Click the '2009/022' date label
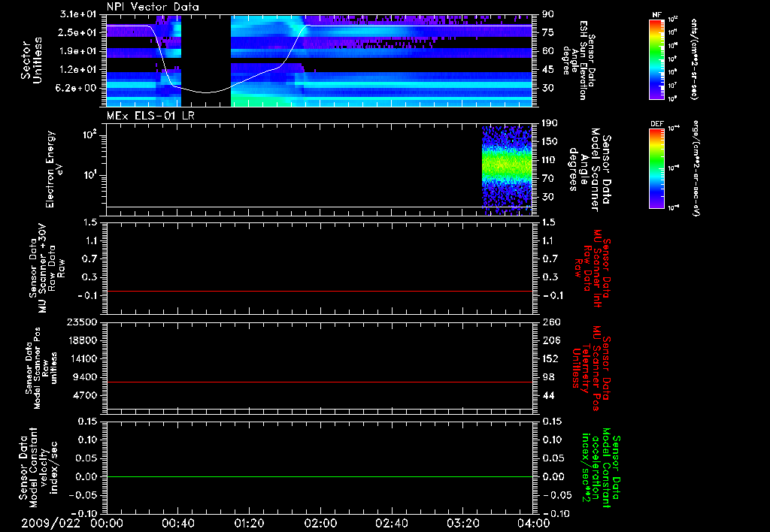 point(50,523)
